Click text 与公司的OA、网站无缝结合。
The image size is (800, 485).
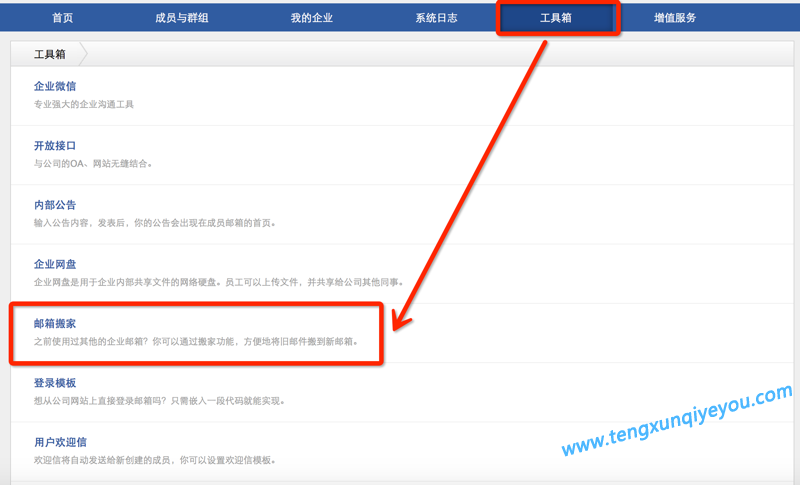point(93,164)
